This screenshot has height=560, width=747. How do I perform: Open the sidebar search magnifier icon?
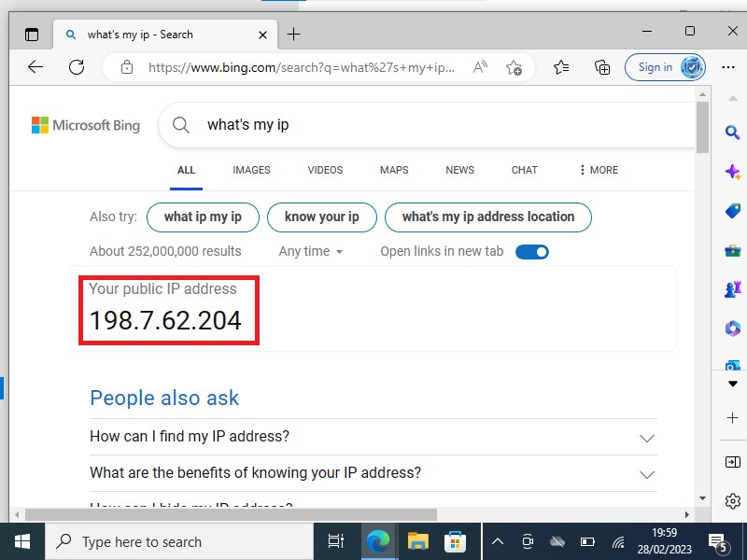[732, 133]
